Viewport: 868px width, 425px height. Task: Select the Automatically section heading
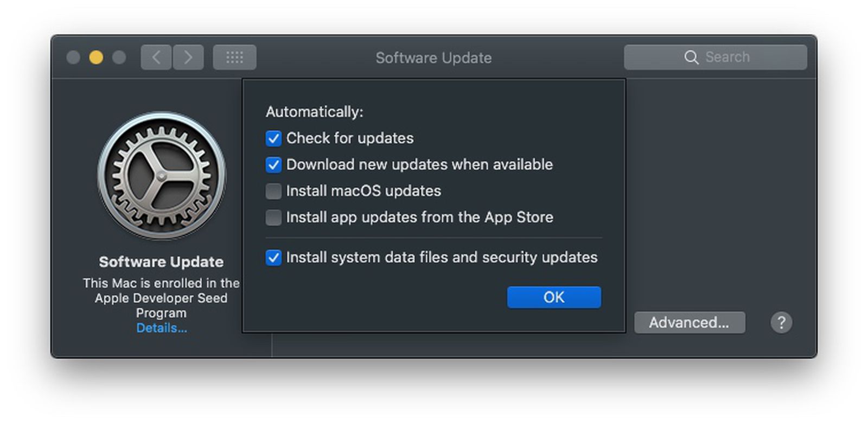point(314,111)
